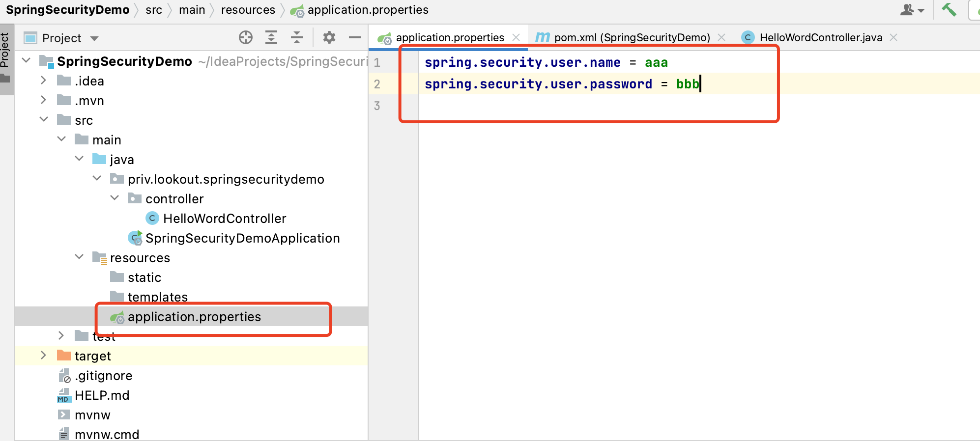
Task: Open the user account icon dropdown
Action: click(912, 10)
